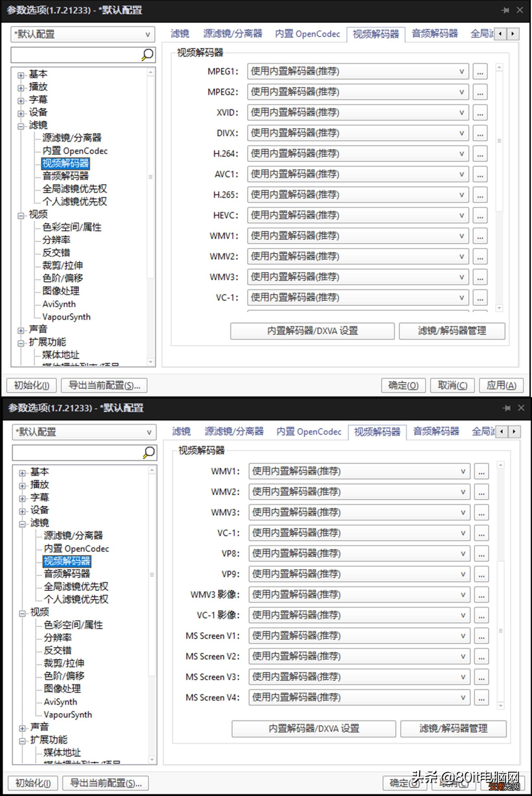
Task: Select 反交错 tree item in the MS Screen window
Action: pyautogui.click(x=58, y=650)
